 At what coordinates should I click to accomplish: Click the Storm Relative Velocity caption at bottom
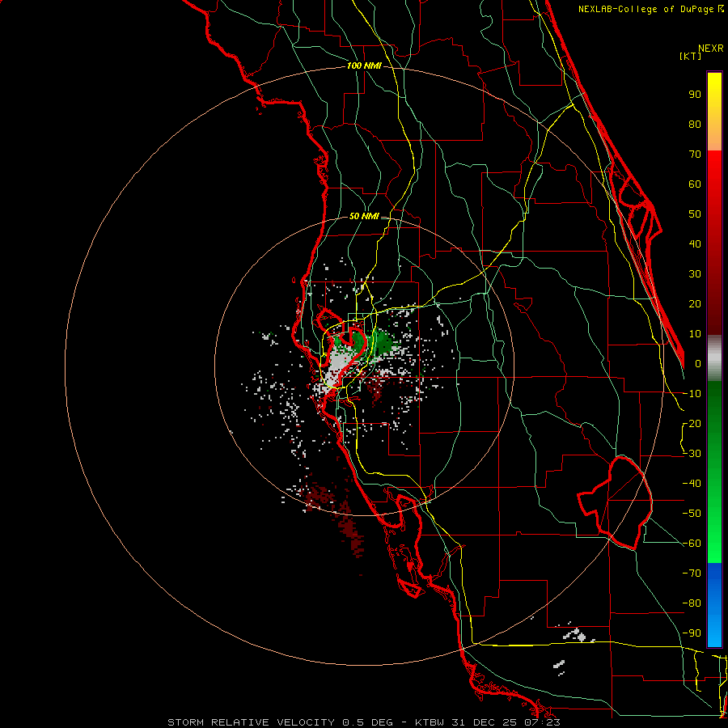(x=364, y=722)
